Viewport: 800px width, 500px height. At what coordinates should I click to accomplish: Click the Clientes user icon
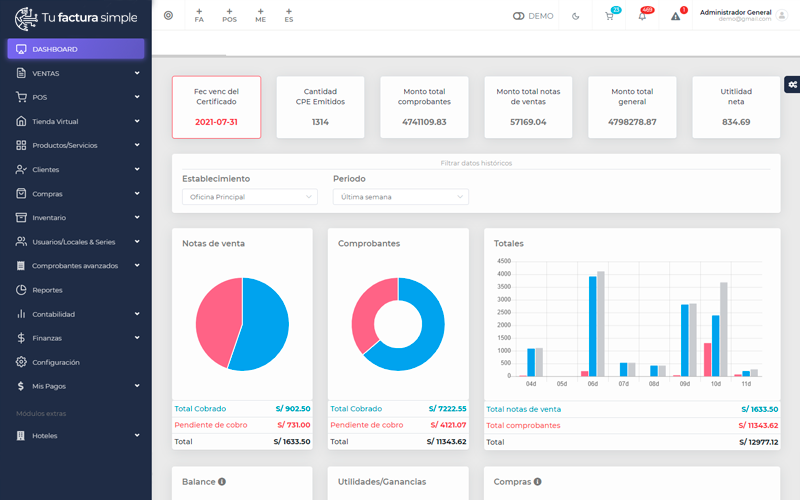click(x=21, y=169)
